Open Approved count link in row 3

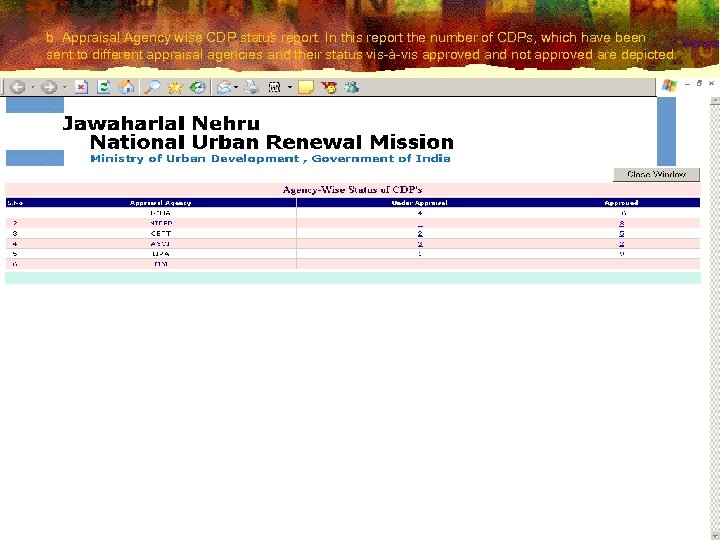point(622,234)
